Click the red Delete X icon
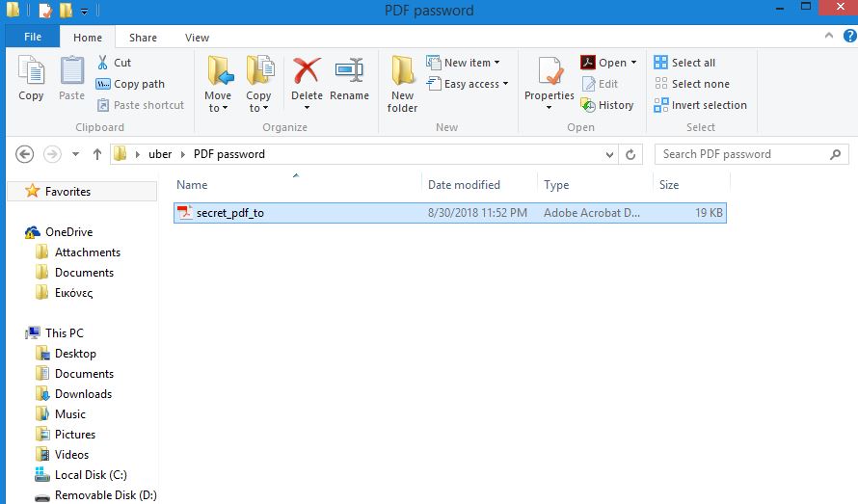 [x=307, y=70]
